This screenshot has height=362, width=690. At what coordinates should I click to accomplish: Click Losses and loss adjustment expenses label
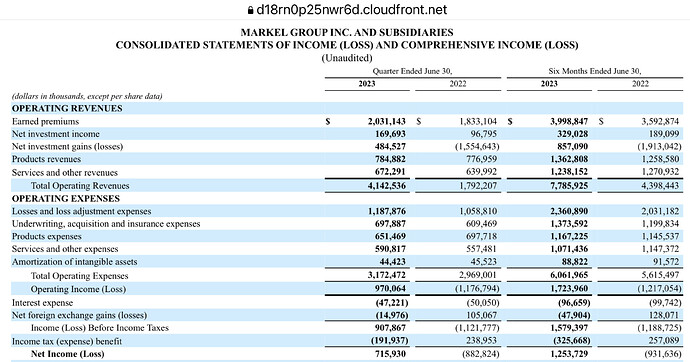tap(81, 212)
